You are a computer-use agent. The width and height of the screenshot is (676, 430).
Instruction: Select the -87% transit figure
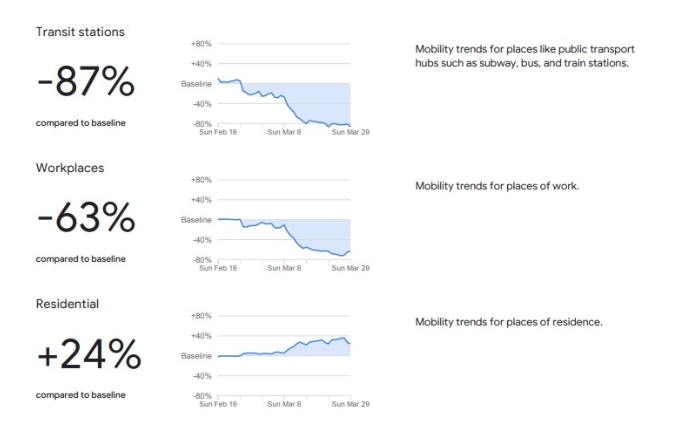pos(85,84)
